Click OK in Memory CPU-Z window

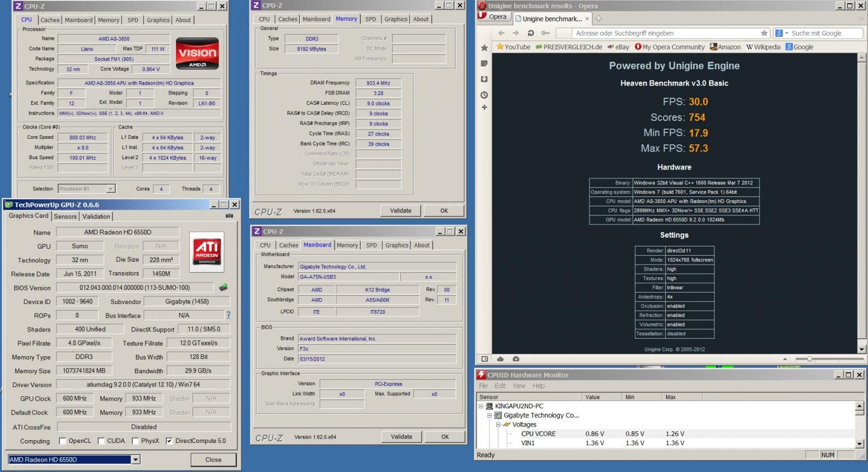(x=444, y=210)
